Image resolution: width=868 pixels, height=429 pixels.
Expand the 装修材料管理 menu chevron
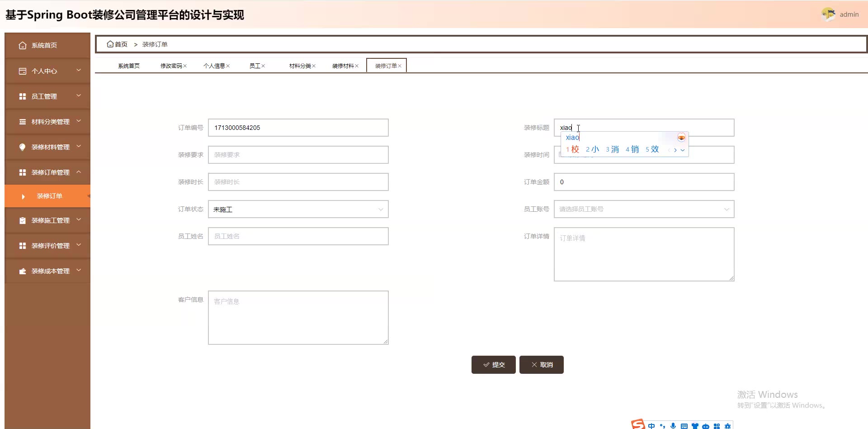pos(79,146)
